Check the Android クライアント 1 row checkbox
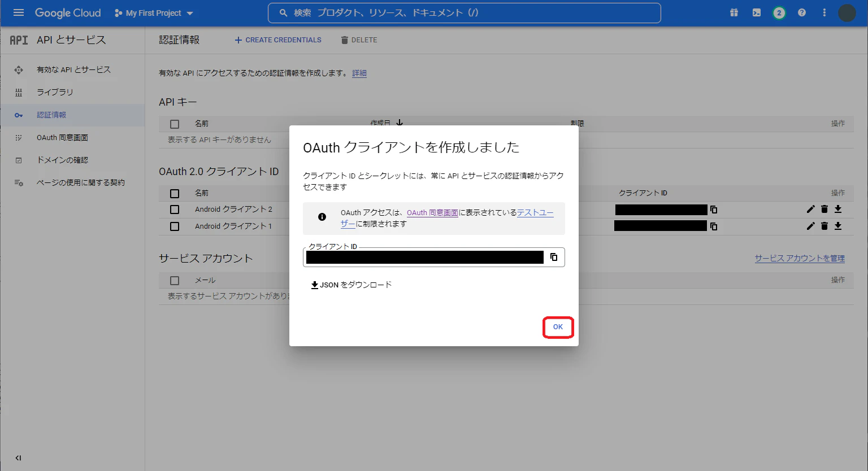The height and width of the screenshot is (471, 868). (175, 226)
